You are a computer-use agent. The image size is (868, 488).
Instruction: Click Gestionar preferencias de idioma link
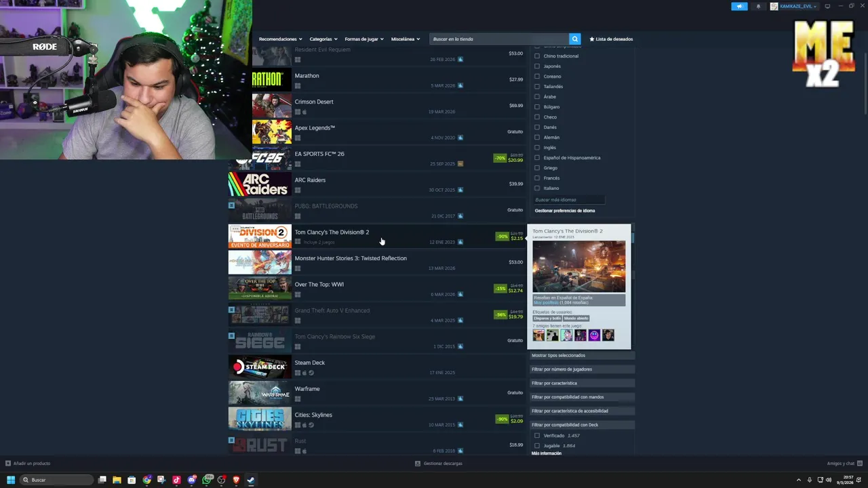565,211
